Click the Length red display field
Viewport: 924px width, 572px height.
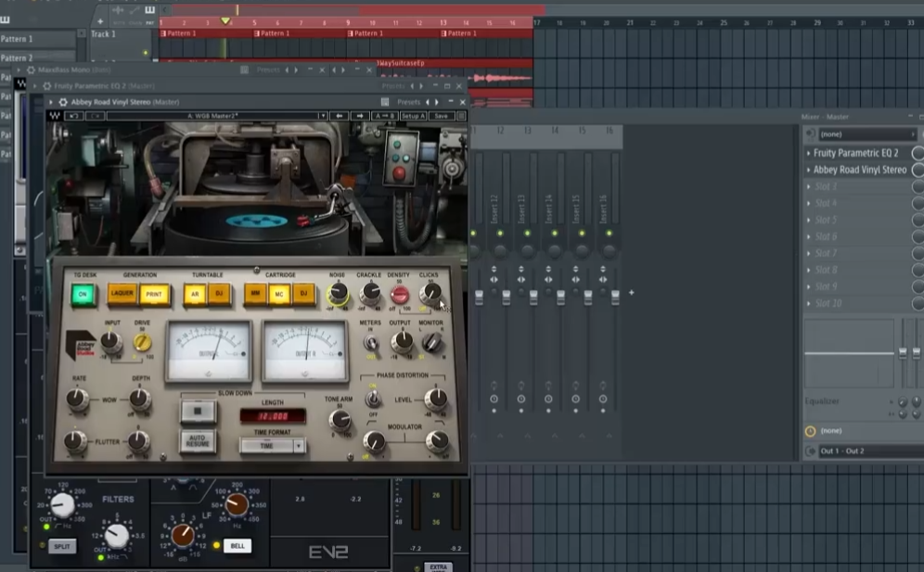coord(273,416)
